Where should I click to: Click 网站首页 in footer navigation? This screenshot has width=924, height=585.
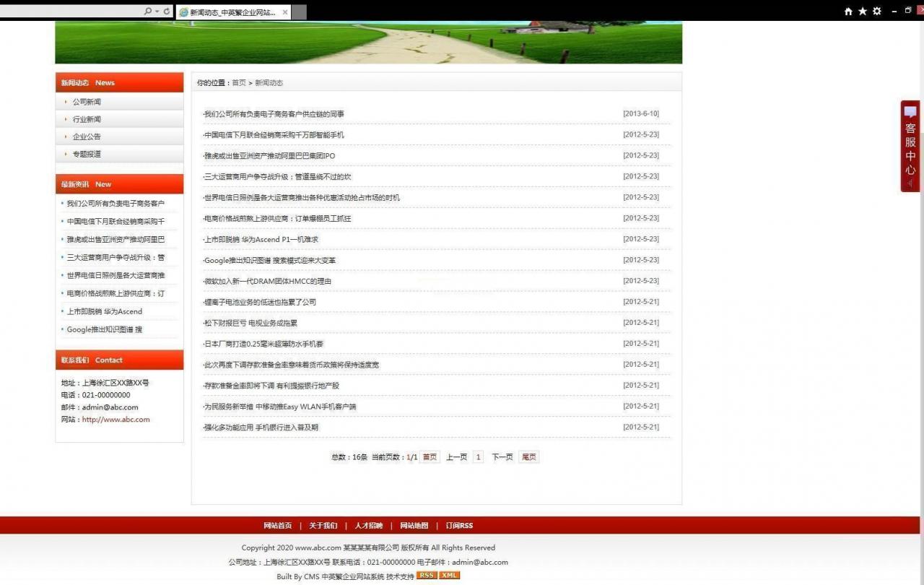pos(278,526)
